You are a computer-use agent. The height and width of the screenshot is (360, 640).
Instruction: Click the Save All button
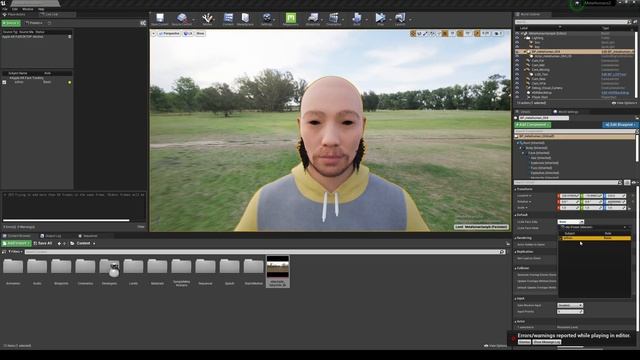click(x=43, y=243)
